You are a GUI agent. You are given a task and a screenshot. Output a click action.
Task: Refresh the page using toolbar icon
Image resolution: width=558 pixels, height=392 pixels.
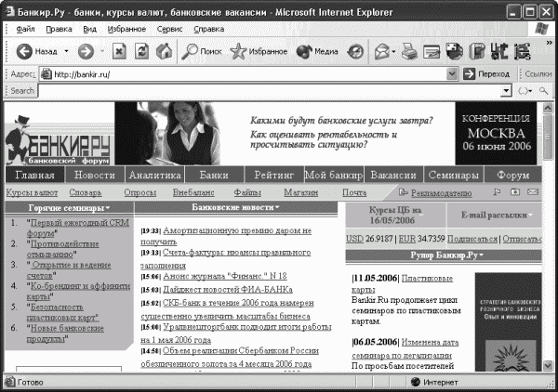[x=141, y=51]
